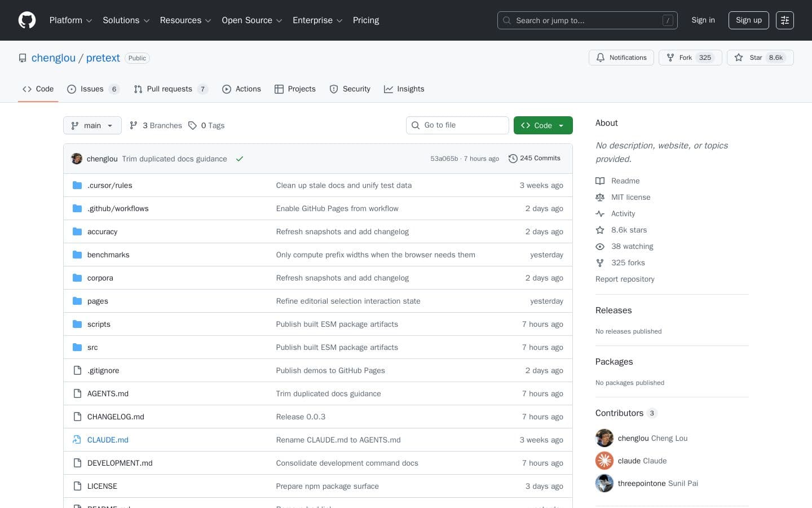
Task: Click the GitHub logo in the header
Action: [27, 20]
